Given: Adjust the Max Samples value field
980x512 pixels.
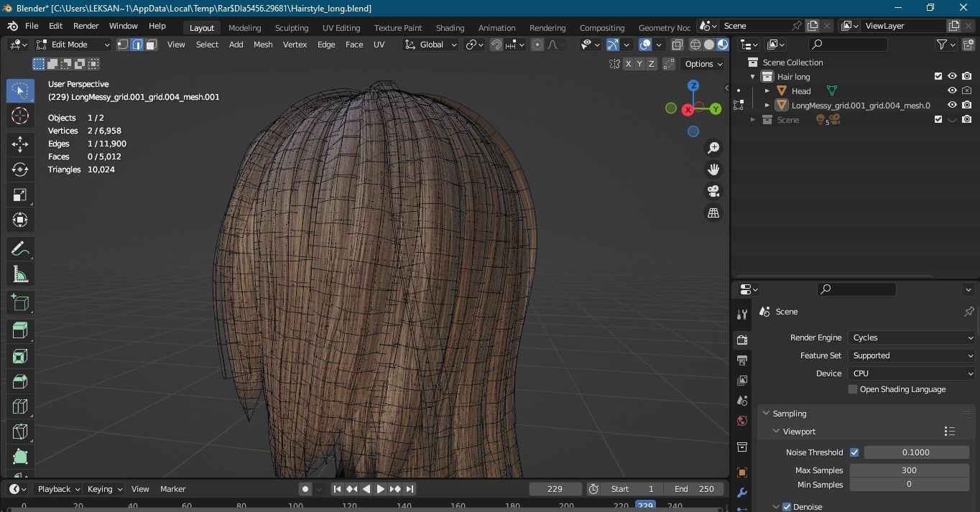Looking at the screenshot, I should tap(909, 470).
